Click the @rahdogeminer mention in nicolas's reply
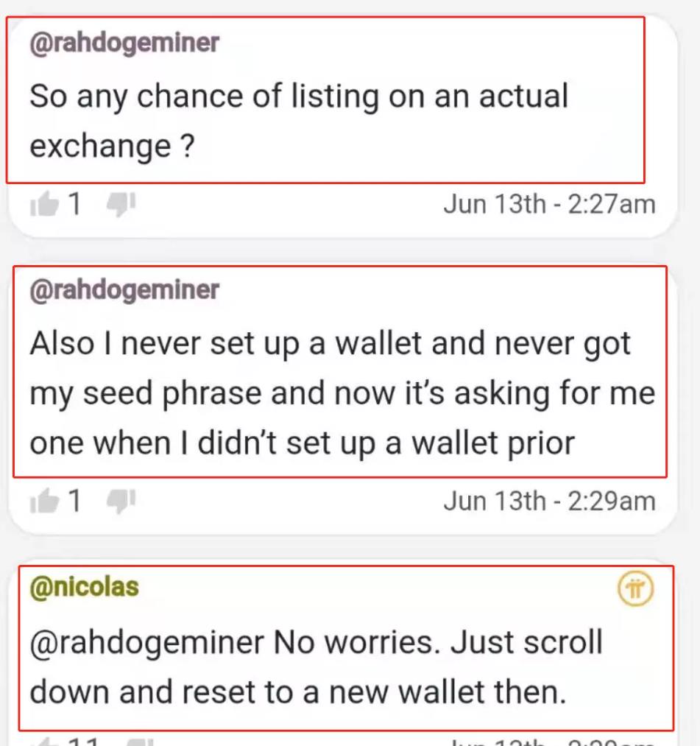 tap(146, 644)
